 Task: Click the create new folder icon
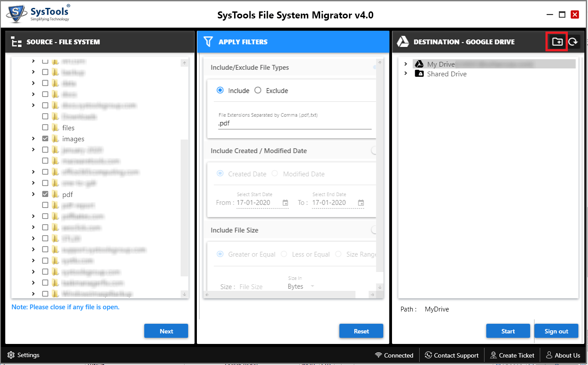[557, 42]
